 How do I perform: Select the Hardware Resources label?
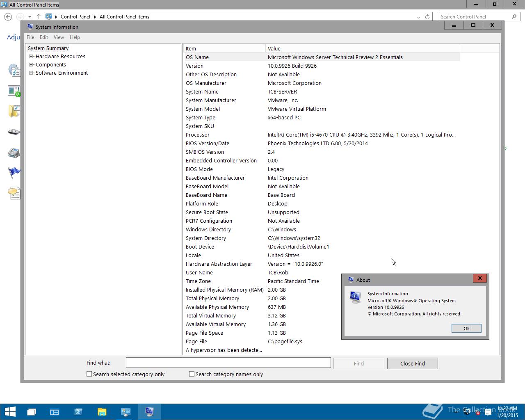pyautogui.click(x=60, y=57)
